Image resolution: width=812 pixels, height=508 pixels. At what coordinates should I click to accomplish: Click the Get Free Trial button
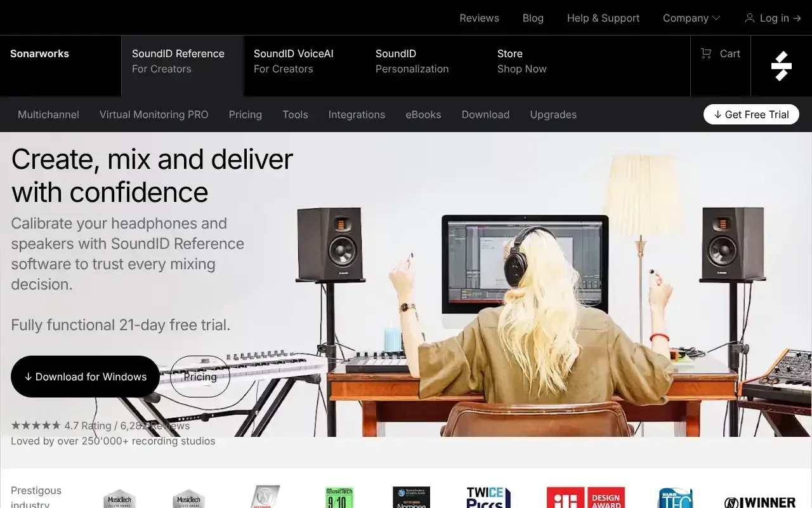click(751, 114)
